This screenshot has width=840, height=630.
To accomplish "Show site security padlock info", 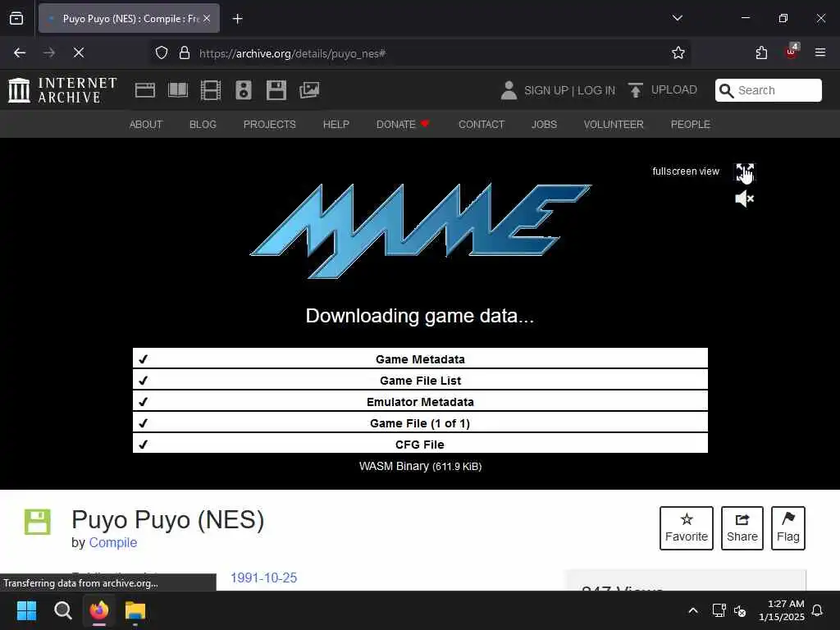I will click(185, 52).
